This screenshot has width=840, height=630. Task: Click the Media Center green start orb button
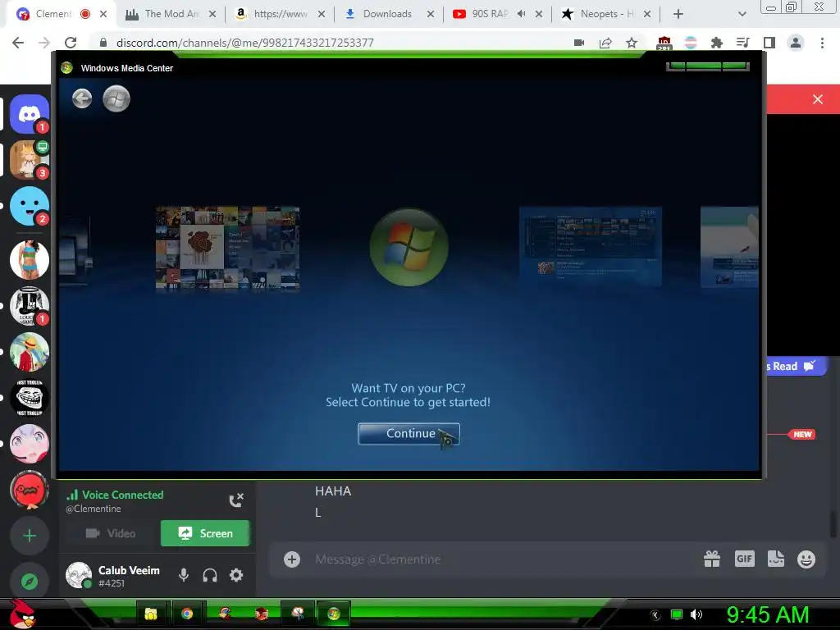click(116, 98)
